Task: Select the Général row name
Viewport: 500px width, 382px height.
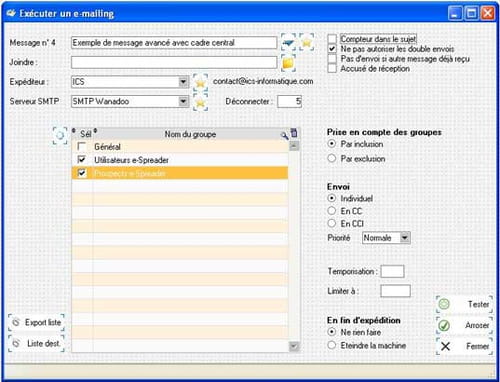Action: (107, 147)
